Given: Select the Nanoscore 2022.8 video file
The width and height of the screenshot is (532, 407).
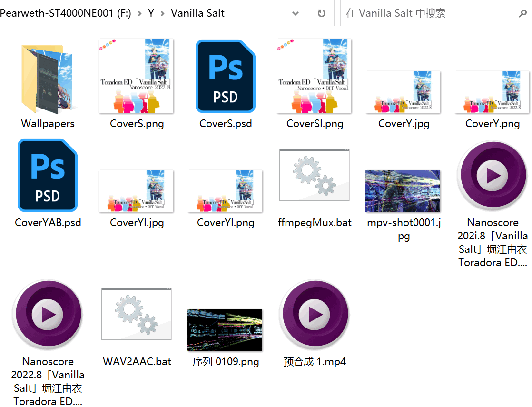Looking at the screenshot, I should click(x=48, y=314).
